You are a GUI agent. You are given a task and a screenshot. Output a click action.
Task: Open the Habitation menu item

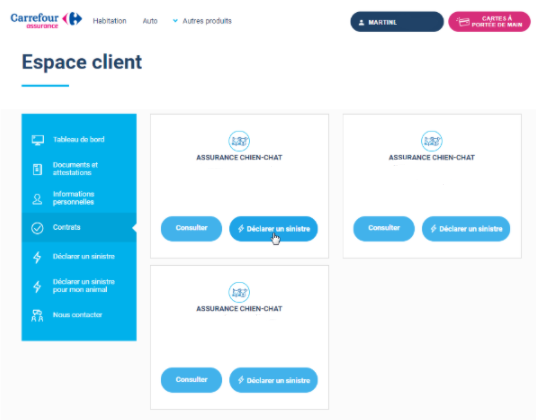click(109, 21)
